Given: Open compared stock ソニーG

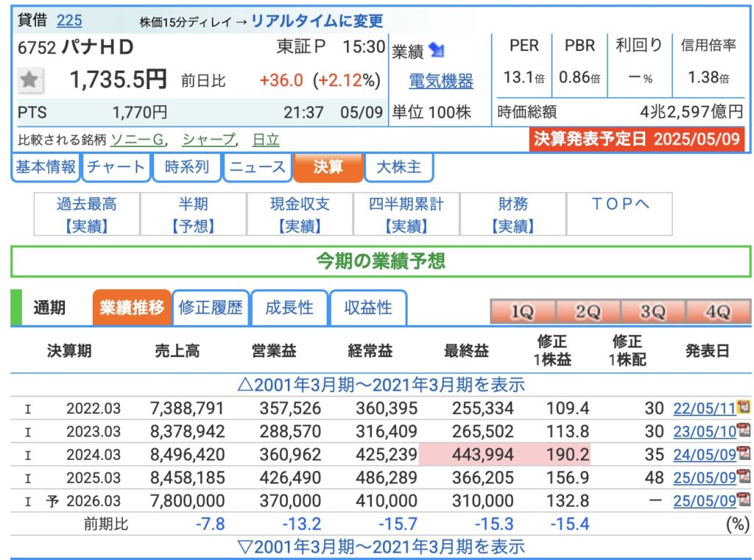Looking at the screenshot, I should [138, 140].
